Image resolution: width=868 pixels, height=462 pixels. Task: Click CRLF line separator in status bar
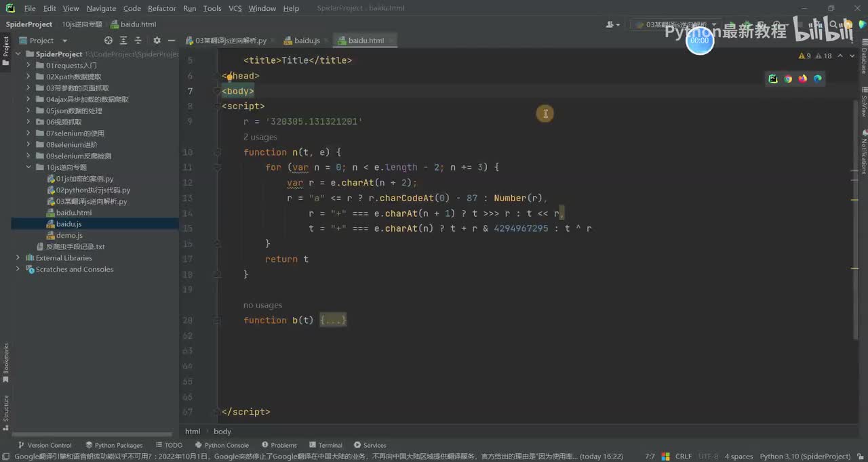[683, 456]
